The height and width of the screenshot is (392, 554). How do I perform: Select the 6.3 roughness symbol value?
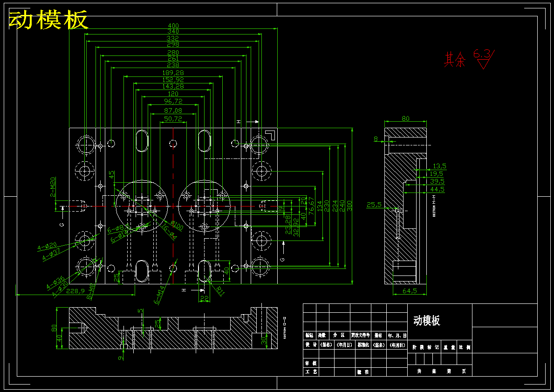pyautogui.click(x=482, y=54)
